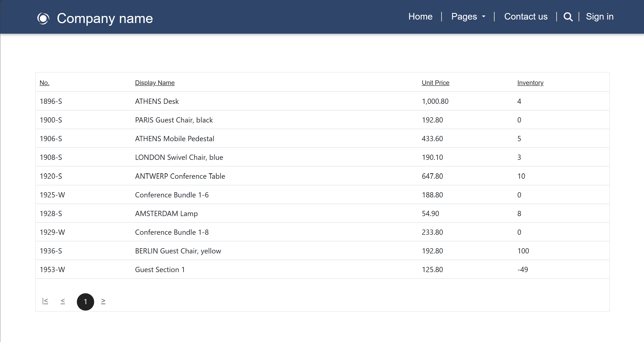Go to the previous results page
Viewport: 644px width, 342px height.
pos(63,301)
